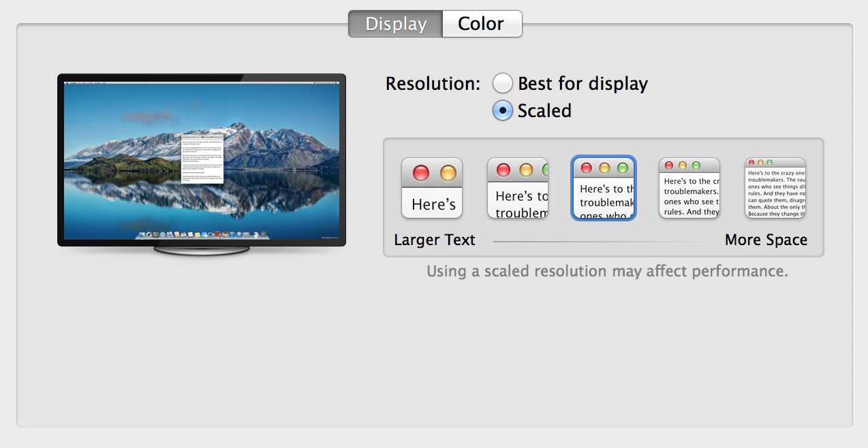The width and height of the screenshot is (868, 448).
Task: Click the "Resolution:" label text
Action: [433, 84]
